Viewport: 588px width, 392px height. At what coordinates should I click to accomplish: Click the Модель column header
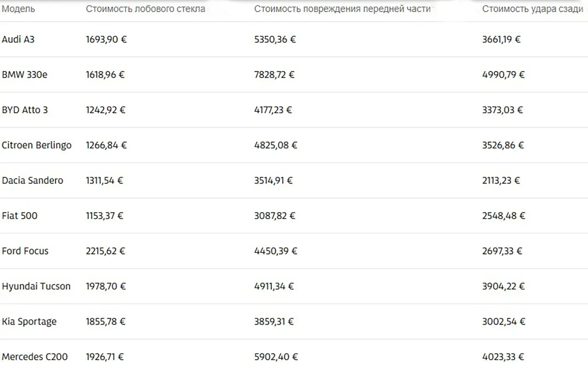point(18,9)
